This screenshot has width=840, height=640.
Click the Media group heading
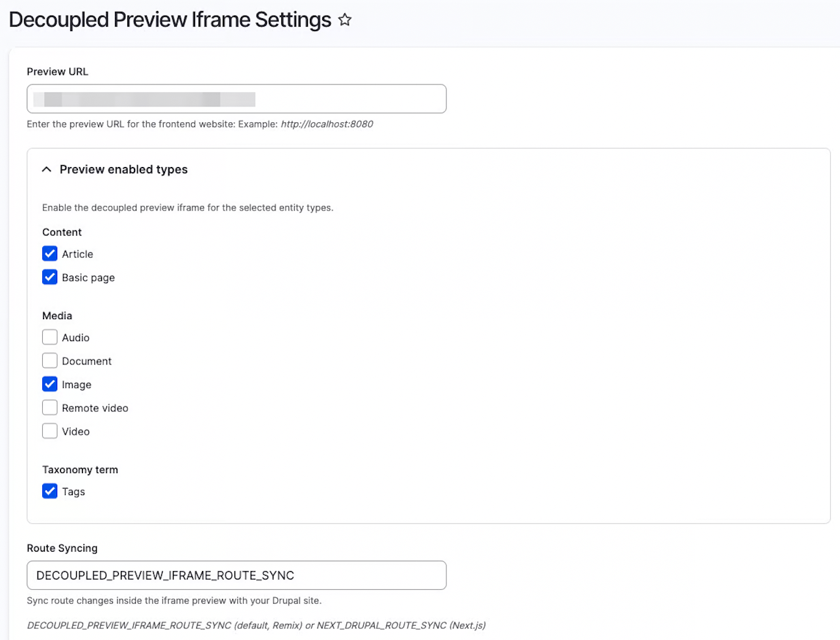pyautogui.click(x=57, y=316)
